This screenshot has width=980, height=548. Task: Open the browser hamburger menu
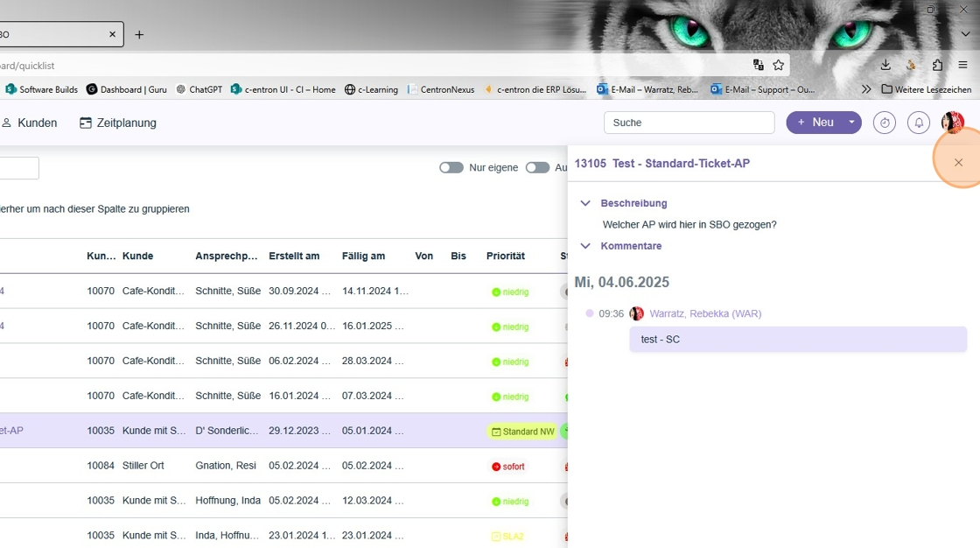click(x=962, y=65)
